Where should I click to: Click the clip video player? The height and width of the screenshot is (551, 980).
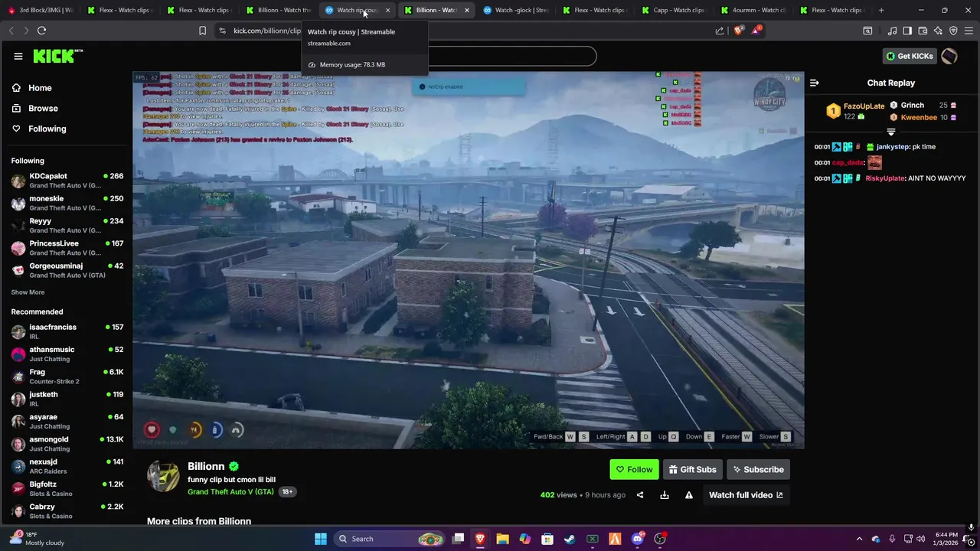point(468,260)
